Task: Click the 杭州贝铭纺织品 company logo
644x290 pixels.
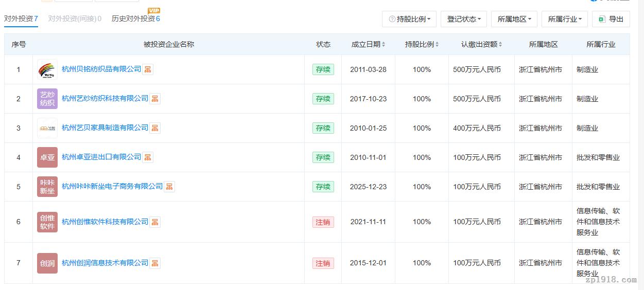Action: (47, 69)
